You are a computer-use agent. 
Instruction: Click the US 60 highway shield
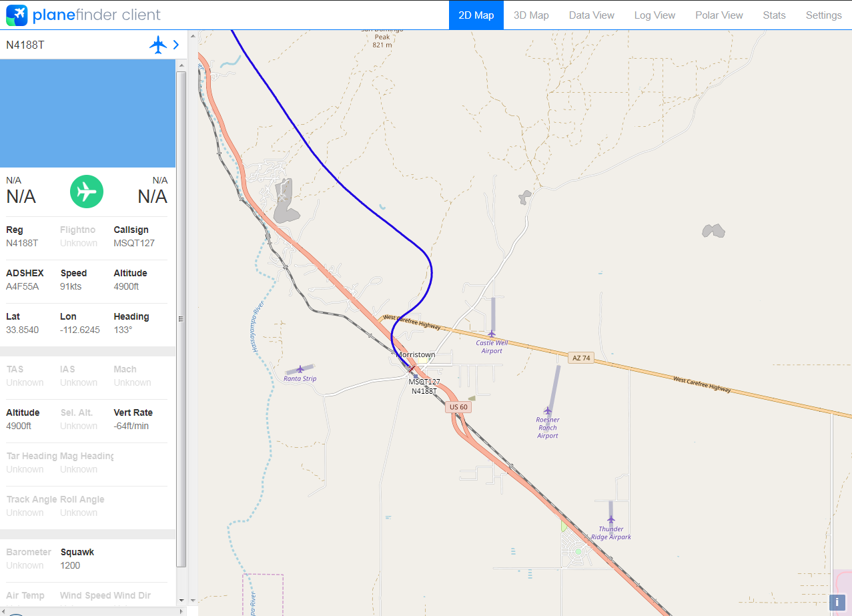tap(458, 407)
